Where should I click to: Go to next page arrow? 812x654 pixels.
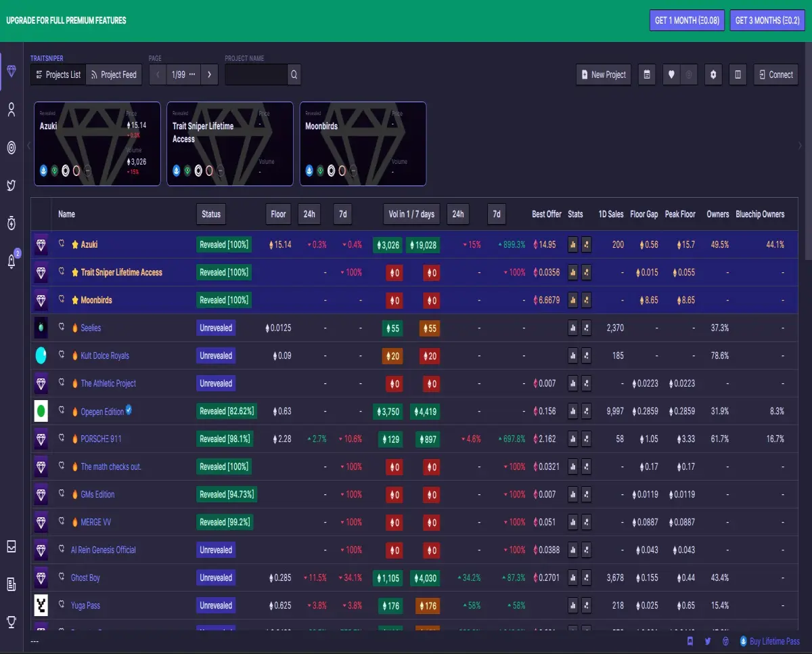[209, 74]
